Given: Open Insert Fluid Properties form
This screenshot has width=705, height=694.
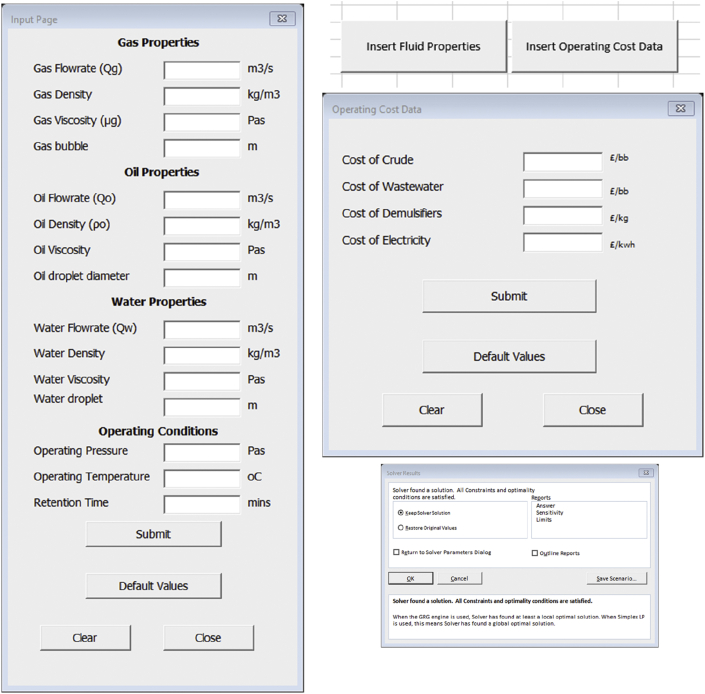Looking at the screenshot, I should tap(423, 46).
